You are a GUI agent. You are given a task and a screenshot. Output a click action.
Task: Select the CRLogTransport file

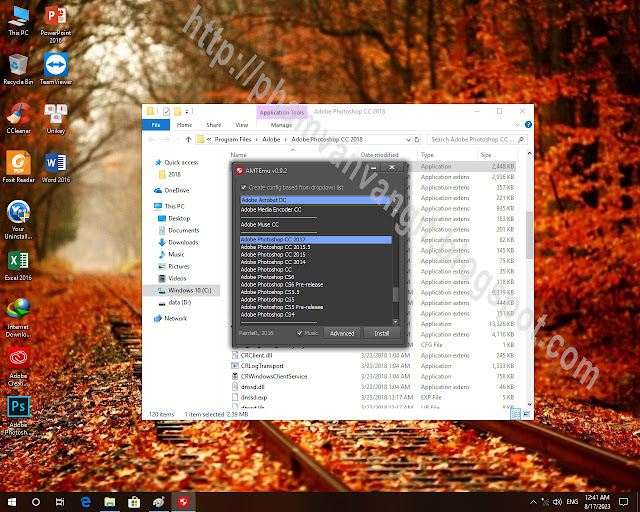tap(262, 366)
